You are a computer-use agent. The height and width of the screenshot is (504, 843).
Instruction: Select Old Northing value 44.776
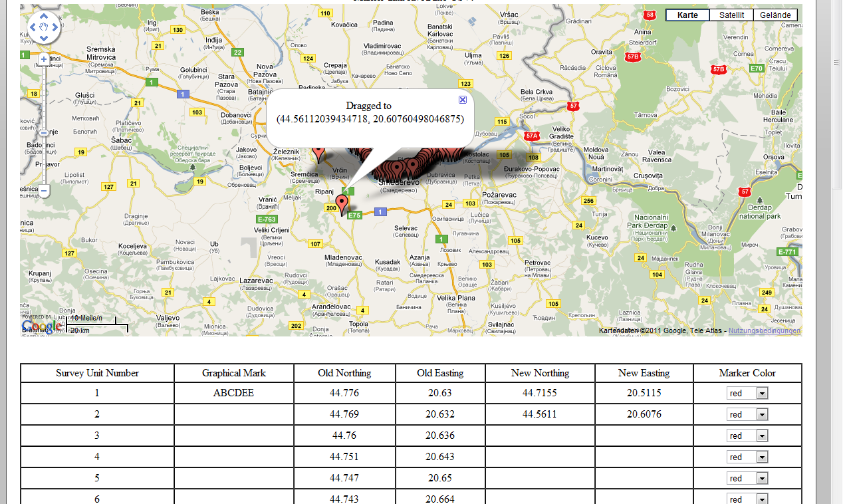coord(344,393)
